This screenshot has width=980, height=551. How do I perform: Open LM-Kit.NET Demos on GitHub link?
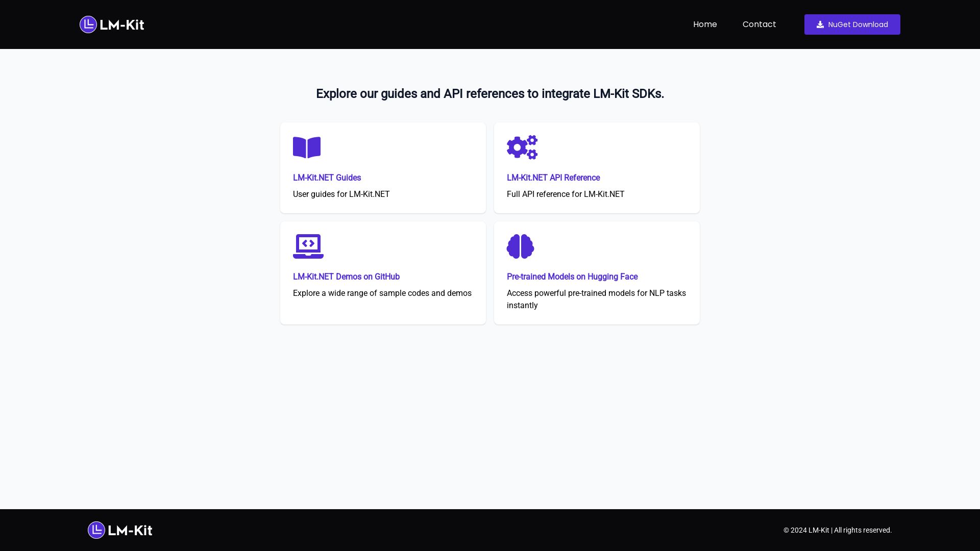click(x=346, y=277)
